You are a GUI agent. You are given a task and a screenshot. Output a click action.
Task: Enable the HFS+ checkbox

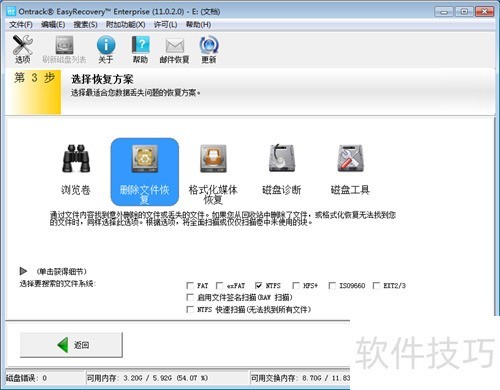pyautogui.click(x=296, y=286)
